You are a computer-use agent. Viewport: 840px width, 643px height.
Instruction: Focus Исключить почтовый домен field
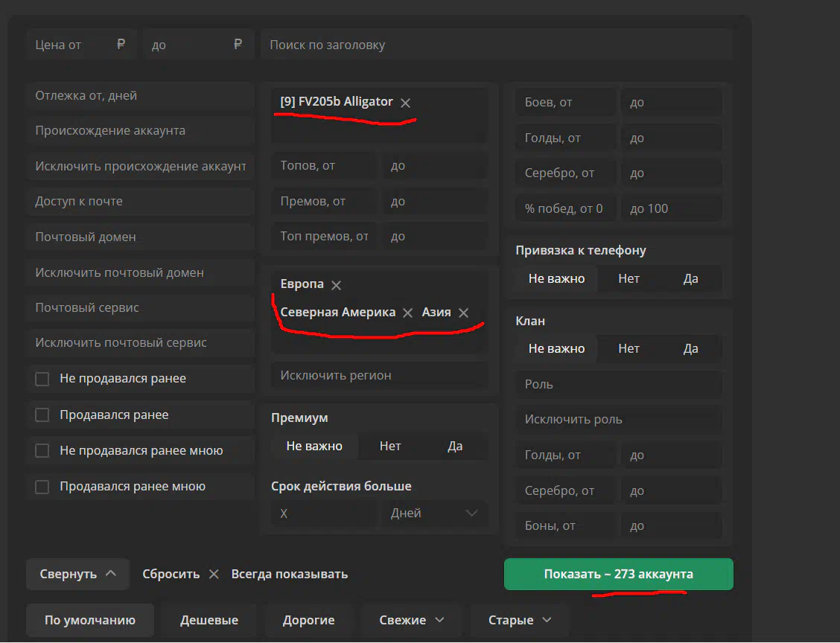pos(140,272)
